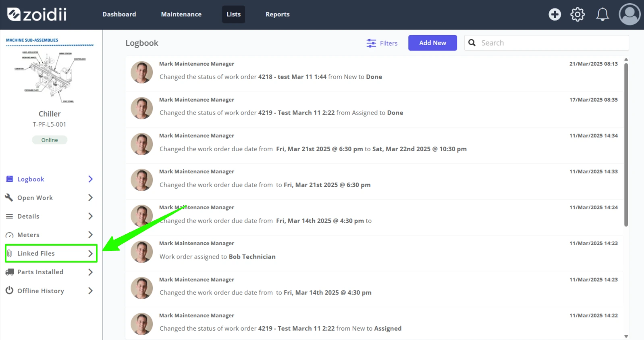
Task: Click the Linked Files paperclip icon
Action: 9,253
